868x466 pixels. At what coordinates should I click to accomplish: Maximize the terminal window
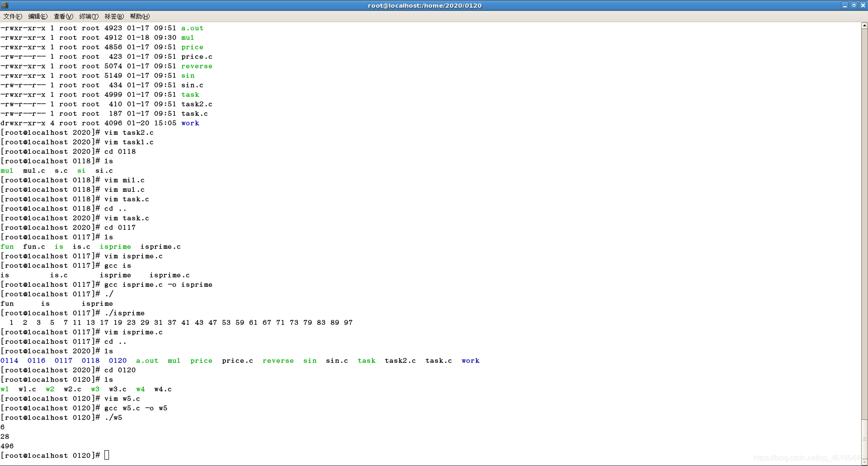(x=854, y=5)
